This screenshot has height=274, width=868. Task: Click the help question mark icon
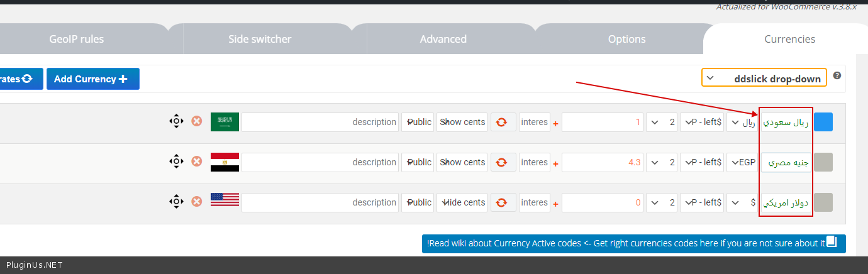(x=837, y=75)
